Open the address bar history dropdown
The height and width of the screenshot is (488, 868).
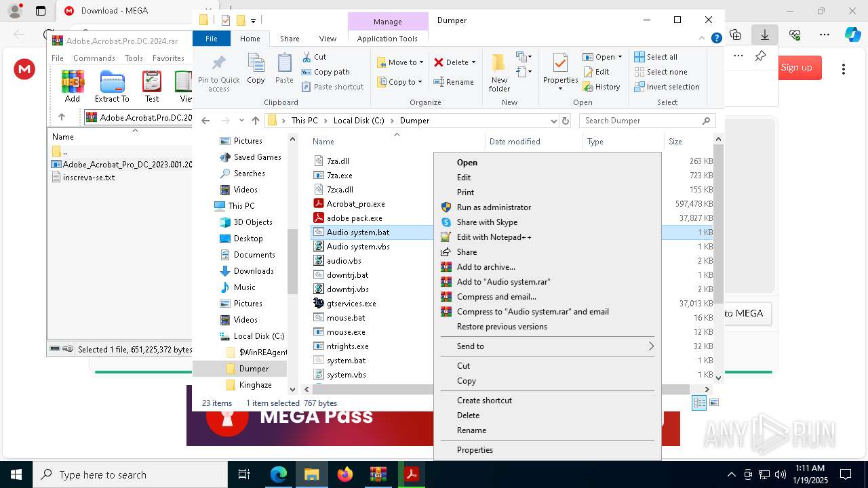pyautogui.click(x=554, y=121)
